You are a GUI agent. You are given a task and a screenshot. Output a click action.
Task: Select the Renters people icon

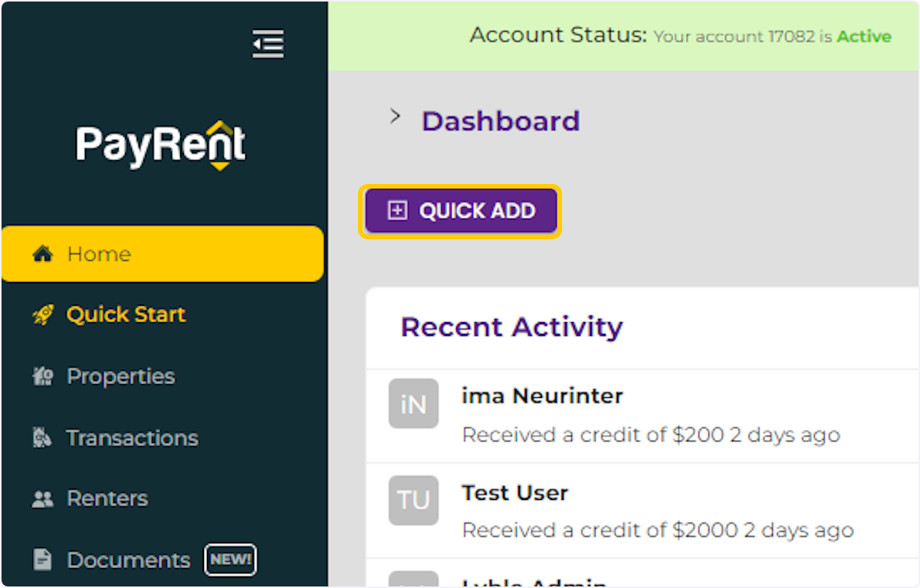pos(42,498)
